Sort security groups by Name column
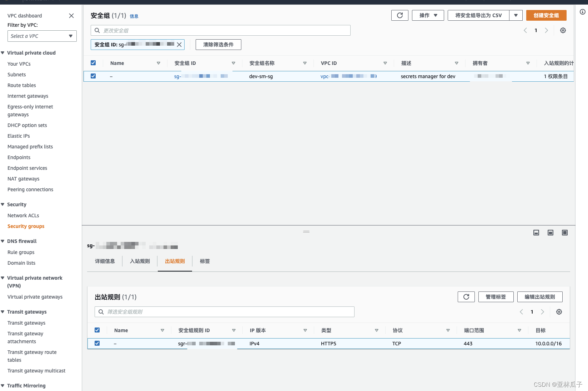 pyautogui.click(x=159, y=63)
